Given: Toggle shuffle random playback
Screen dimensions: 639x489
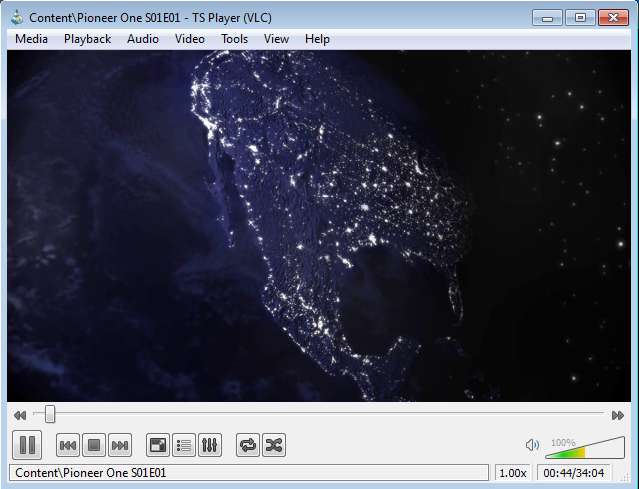Looking at the screenshot, I should [274, 445].
